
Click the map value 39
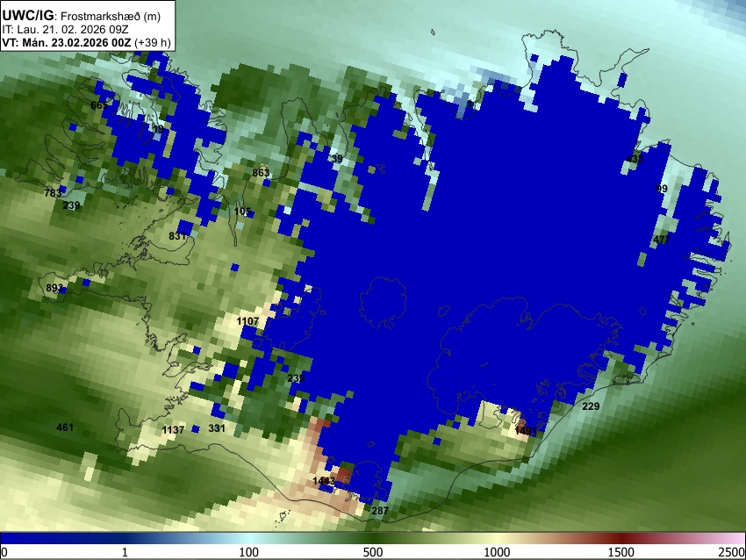[337, 159]
